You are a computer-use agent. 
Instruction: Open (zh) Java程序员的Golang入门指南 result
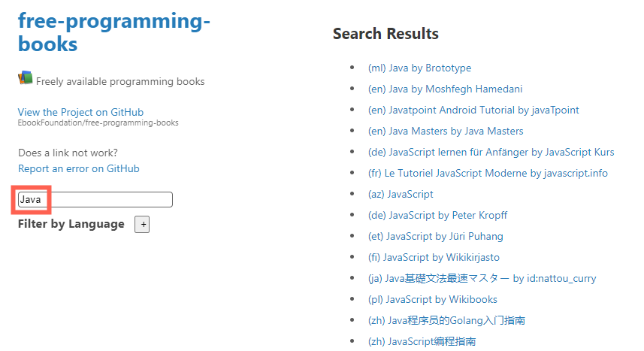point(446,320)
